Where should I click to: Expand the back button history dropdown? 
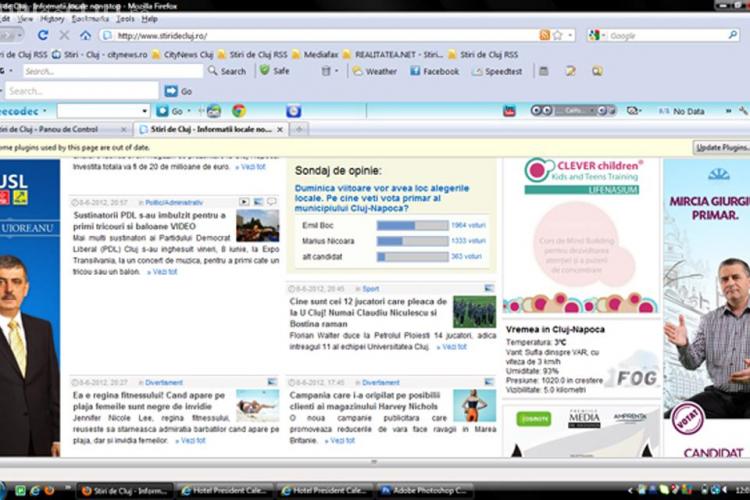pos(20,35)
